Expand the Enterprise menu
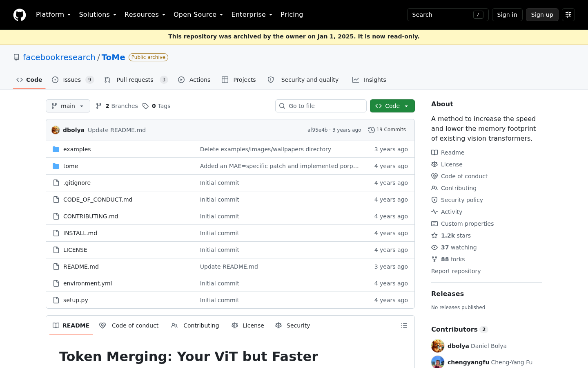The height and width of the screenshot is (368, 588). click(x=252, y=15)
